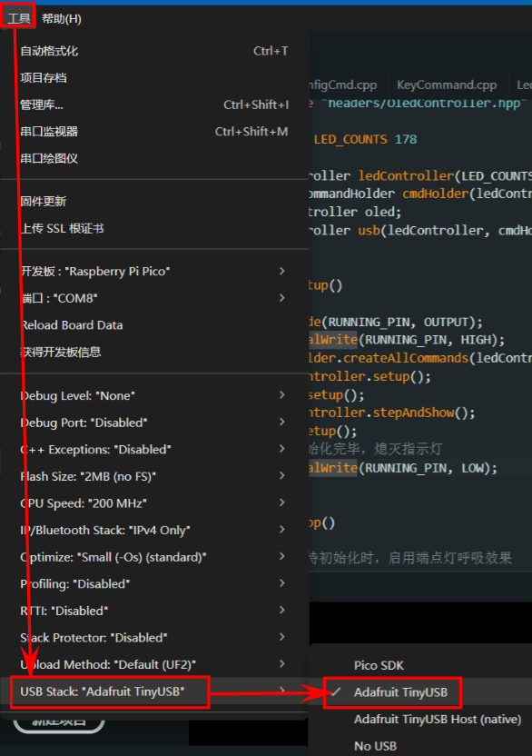Select 获得开发板信息 menu entry
The height and width of the screenshot is (756, 532).
pyautogui.click(x=154, y=352)
